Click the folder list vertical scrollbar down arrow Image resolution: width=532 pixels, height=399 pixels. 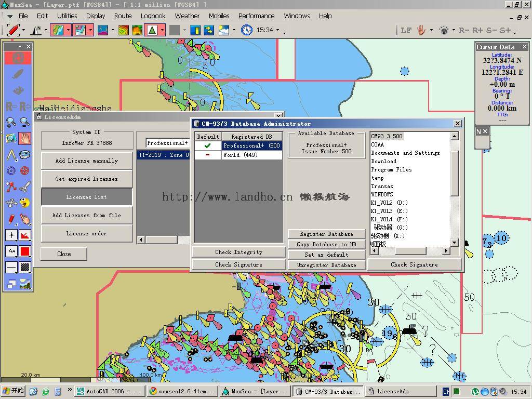454,242
